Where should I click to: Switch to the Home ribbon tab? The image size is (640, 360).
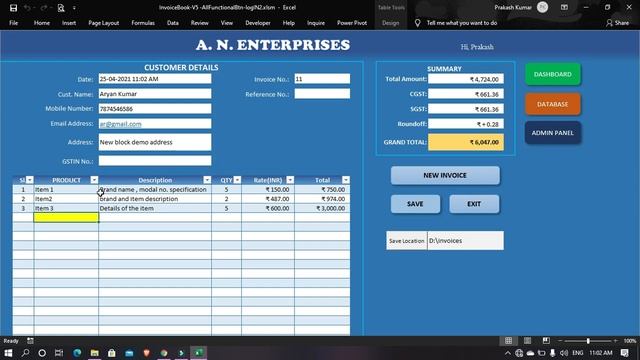42,23
